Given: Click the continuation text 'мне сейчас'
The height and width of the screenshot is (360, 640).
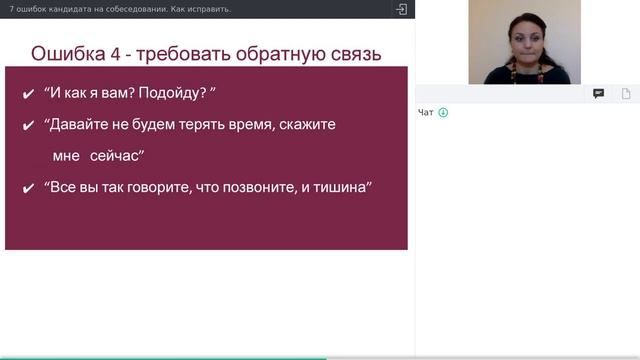Looking at the screenshot, I should [98, 156].
